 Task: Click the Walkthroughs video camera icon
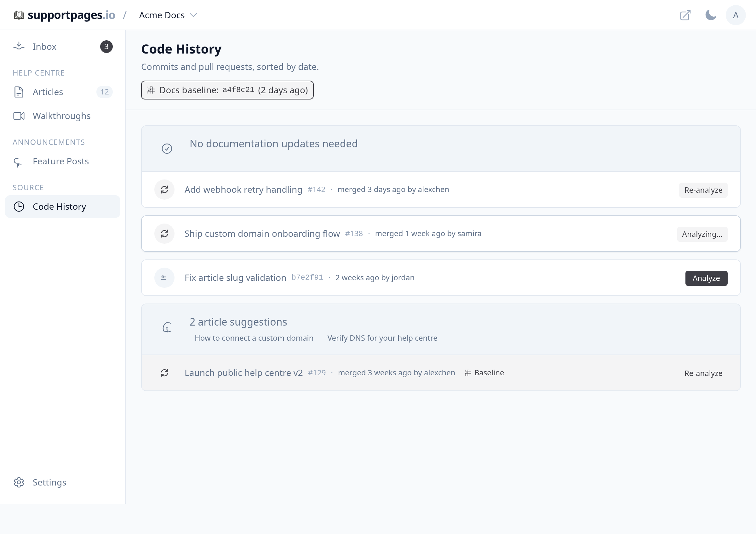pyautogui.click(x=19, y=116)
